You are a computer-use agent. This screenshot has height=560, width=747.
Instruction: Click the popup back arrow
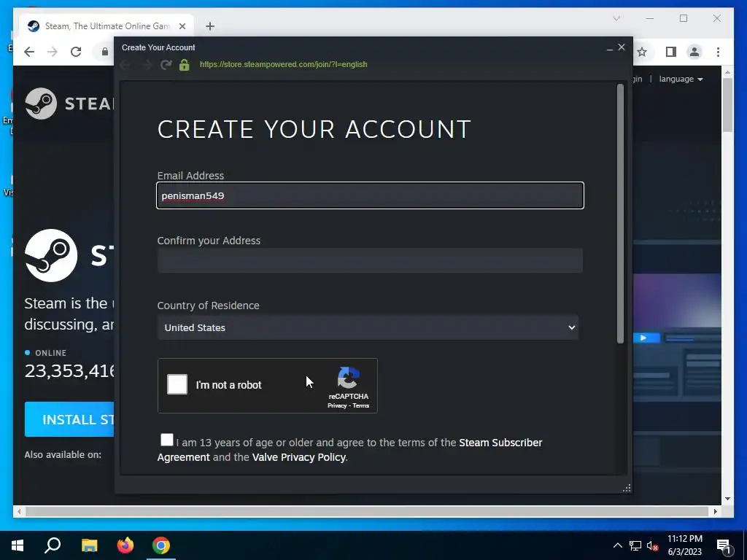click(125, 65)
